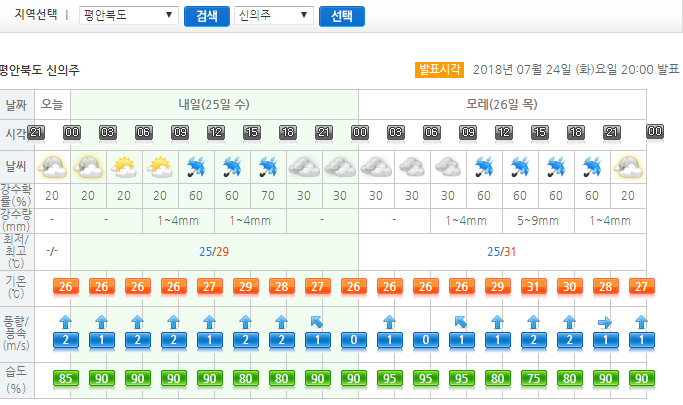Click the rightmost 00 time badge
Screen dimensions: 683x405
[x=655, y=131]
